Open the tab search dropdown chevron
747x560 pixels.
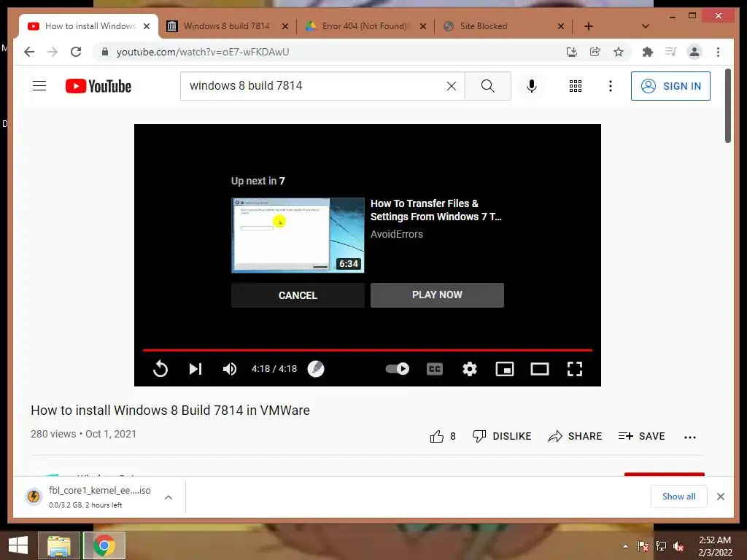(x=645, y=26)
